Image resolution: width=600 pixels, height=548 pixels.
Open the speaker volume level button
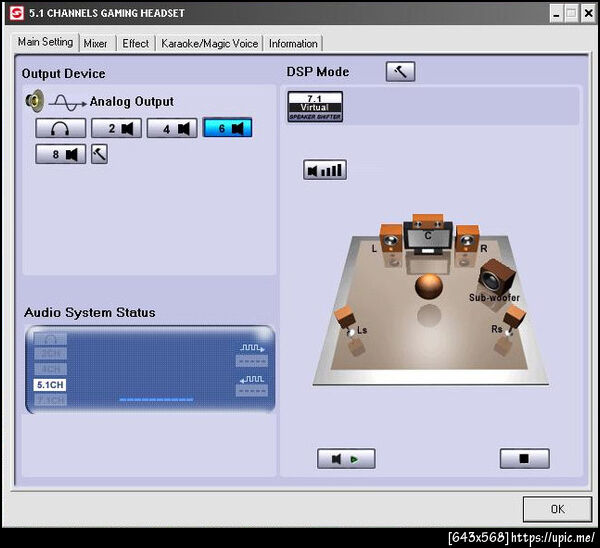pos(325,170)
